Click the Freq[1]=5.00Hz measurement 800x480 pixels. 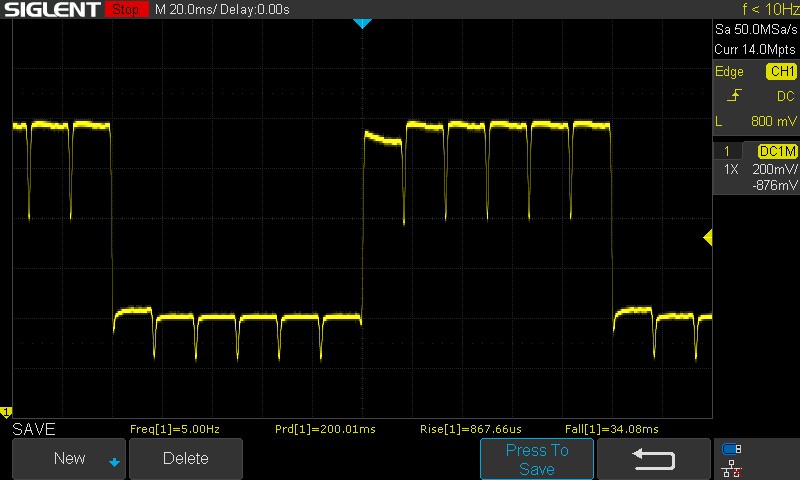pos(174,430)
